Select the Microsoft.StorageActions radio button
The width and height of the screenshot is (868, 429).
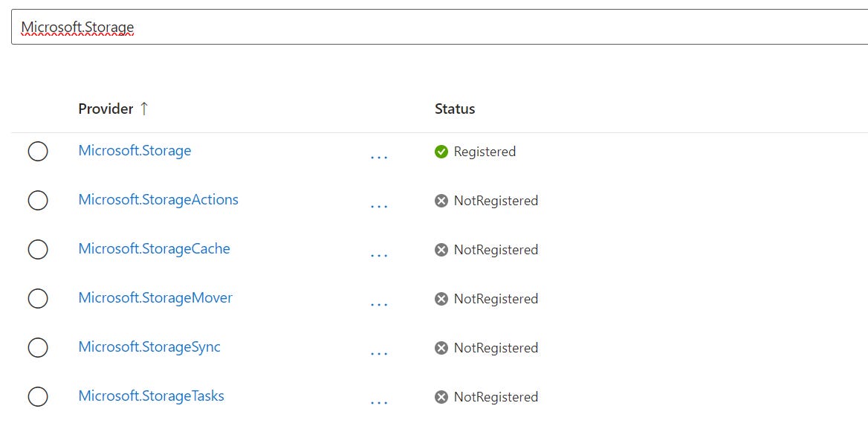38,201
